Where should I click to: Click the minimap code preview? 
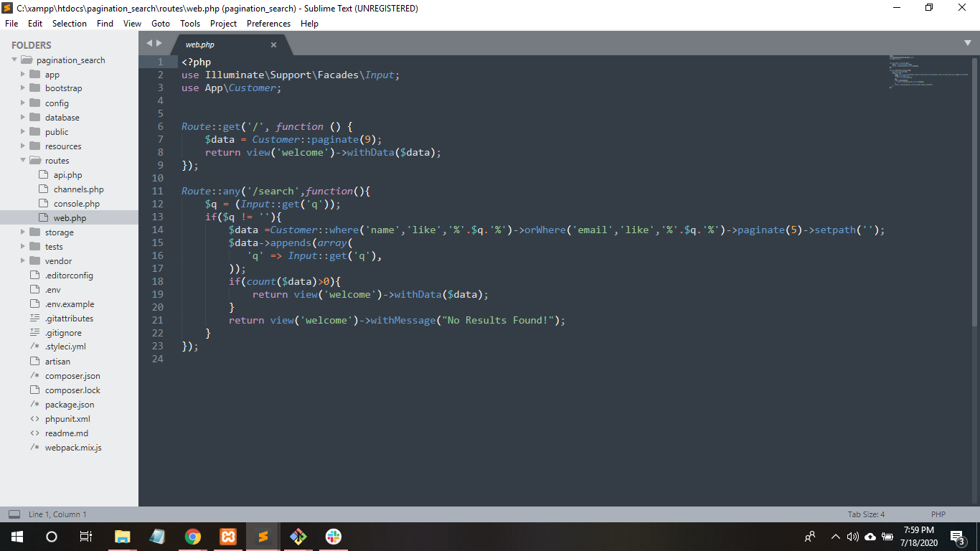[929, 72]
